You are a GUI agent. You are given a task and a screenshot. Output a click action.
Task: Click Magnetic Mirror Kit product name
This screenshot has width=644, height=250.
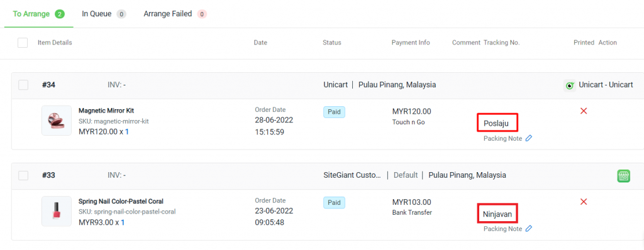106,111
